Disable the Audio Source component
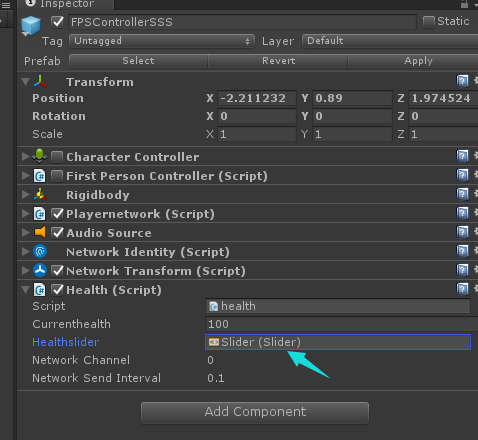Image resolution: width=478 pixels, height=440 pixels. (58, 233)
